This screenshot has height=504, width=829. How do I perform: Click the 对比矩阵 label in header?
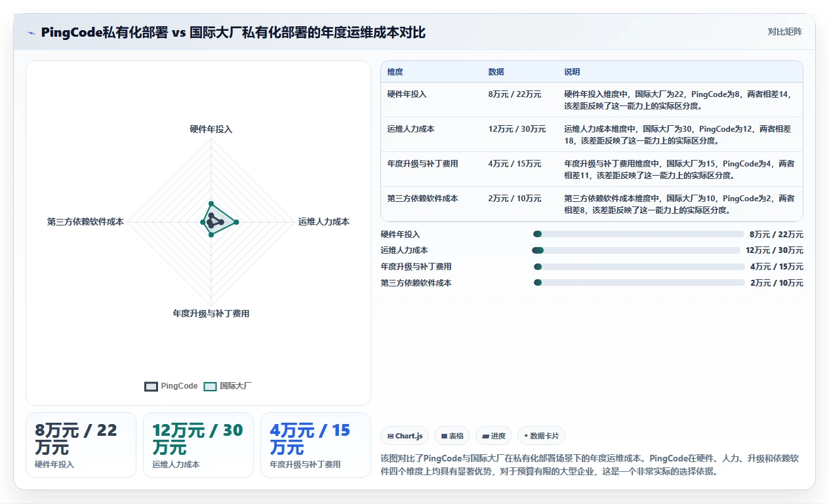pos(784,31)
